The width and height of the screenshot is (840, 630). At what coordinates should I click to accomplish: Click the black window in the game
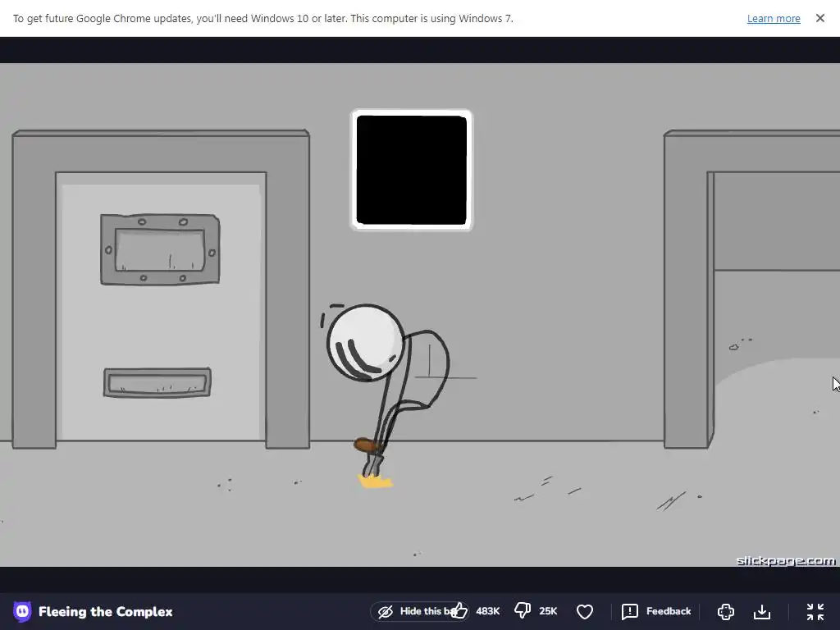[x=412, y=171]
